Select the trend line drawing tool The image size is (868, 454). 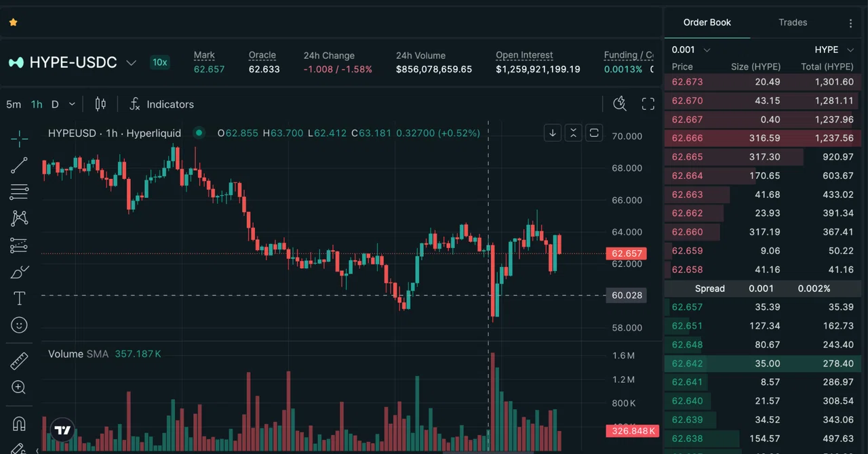click(x=19, y=165)
